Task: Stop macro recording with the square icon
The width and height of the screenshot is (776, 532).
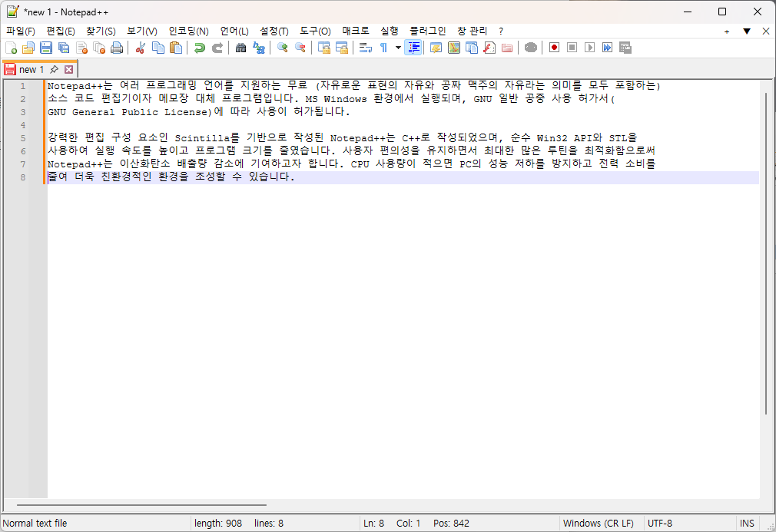Action: pos(572,48)
